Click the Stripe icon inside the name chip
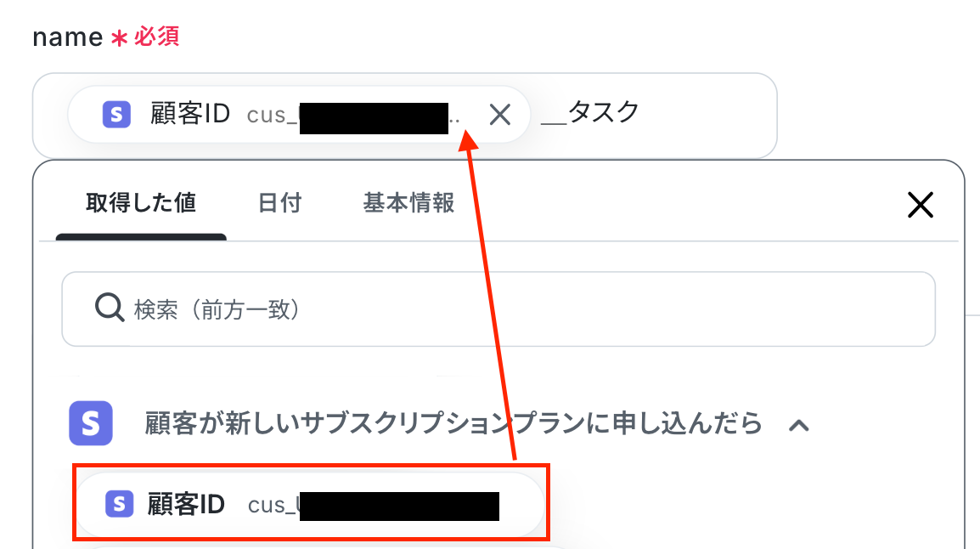This screenshot has height=549, width=980. click(x=116, y=115)
